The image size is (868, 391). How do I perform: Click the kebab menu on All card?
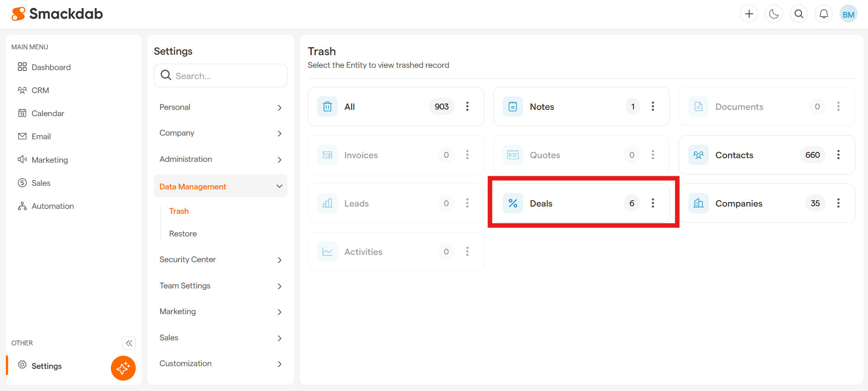pos(467,106)
